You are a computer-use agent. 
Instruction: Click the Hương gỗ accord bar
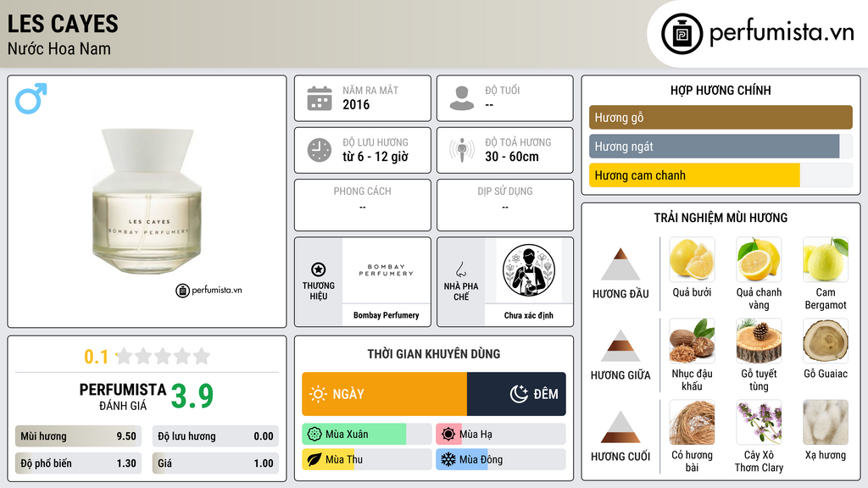[x=721, y=117]
